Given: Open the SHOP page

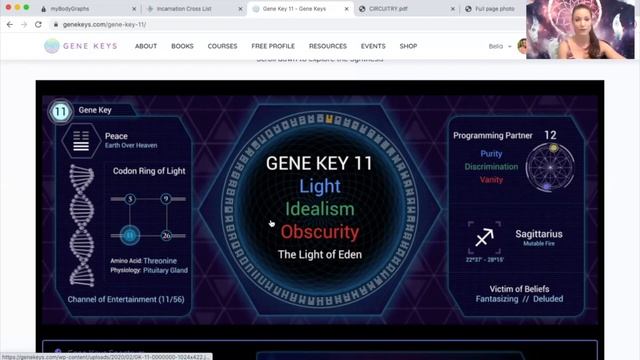Looking at the screenshot, I should tap(408, 46).
